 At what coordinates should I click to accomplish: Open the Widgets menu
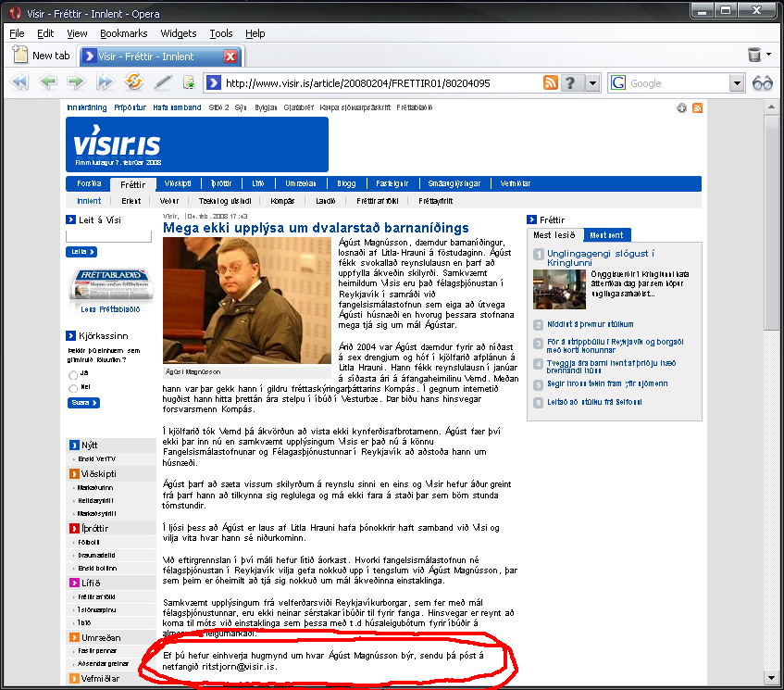tap(179, 33)
